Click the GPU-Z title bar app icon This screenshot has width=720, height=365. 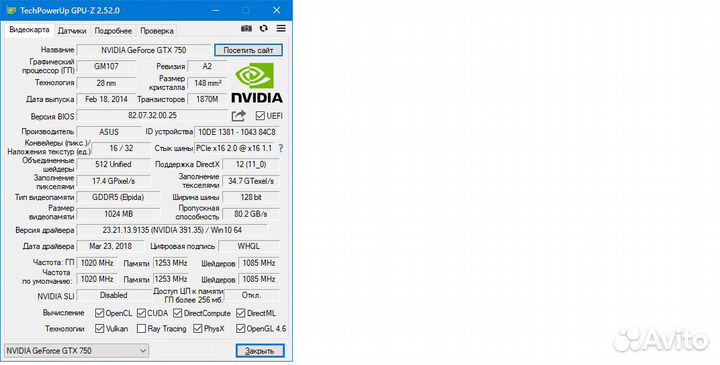(11, 10)
